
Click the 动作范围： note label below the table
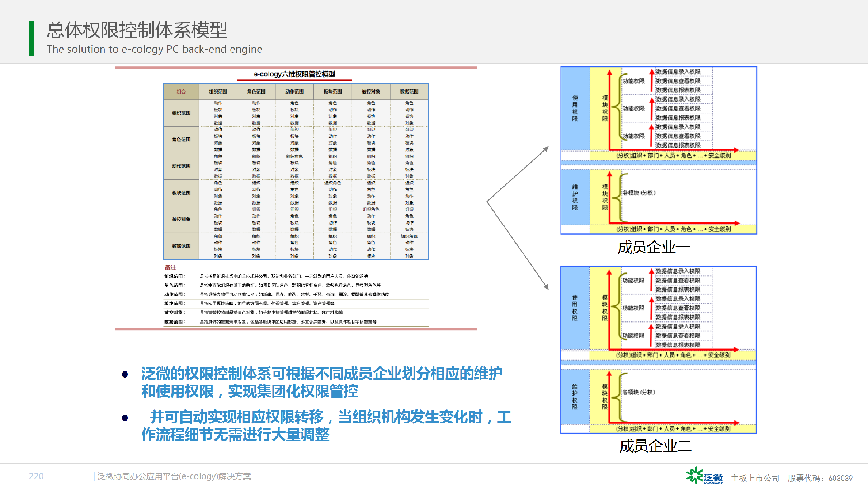coord(175,295)
